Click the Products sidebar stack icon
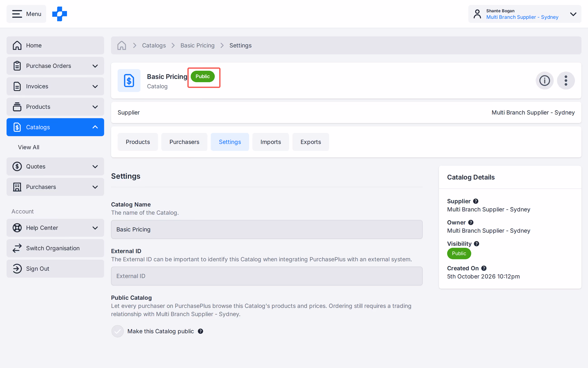 [17, 107]
